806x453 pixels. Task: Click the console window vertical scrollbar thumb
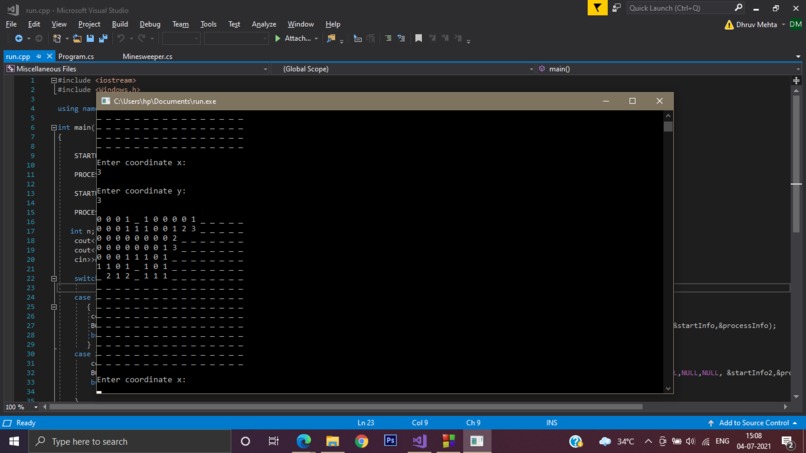click(x=668, y=126)
